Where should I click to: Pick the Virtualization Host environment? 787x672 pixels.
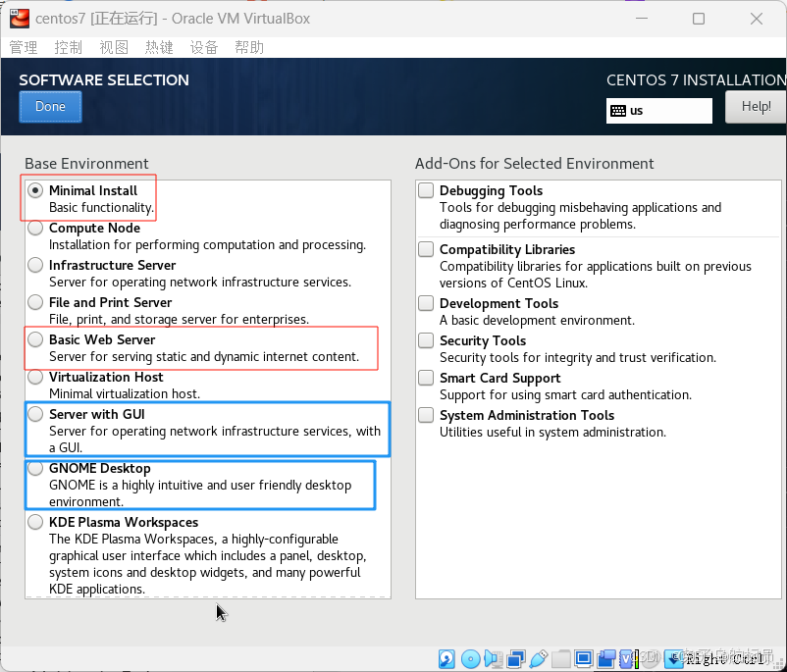[x=35, y=377]
